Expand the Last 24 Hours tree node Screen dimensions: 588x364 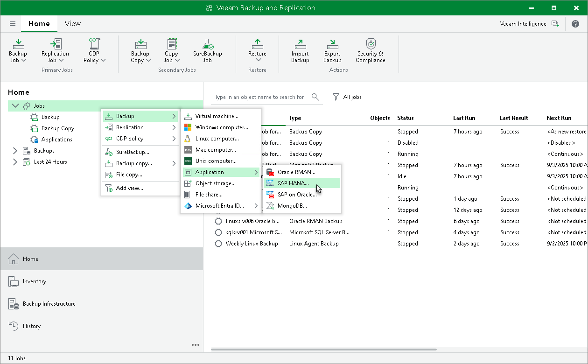pos(15,162)
